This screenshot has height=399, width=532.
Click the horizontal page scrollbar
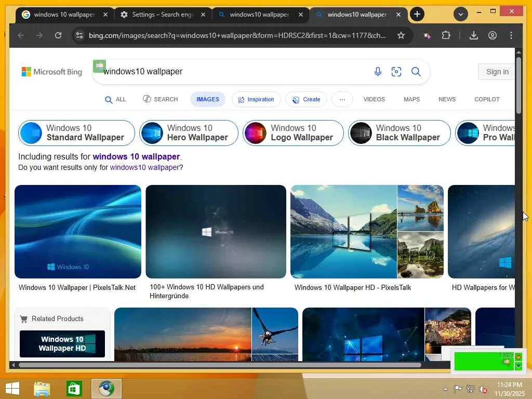point(220,365)
